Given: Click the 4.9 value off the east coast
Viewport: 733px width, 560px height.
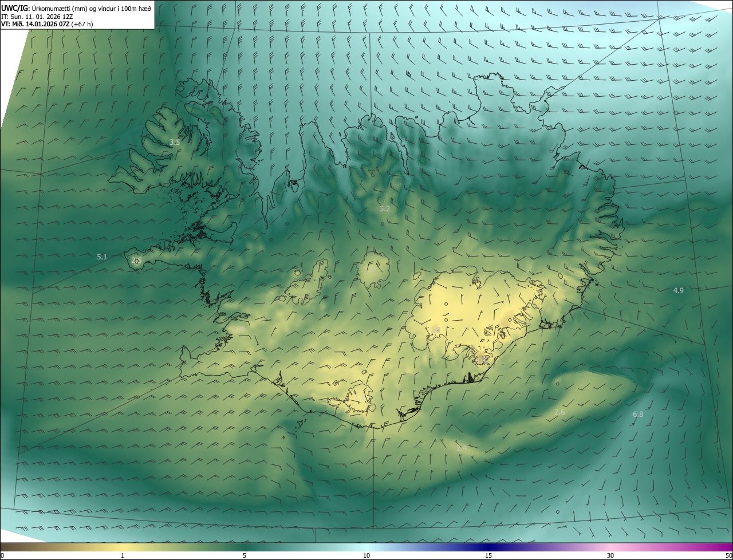Looking at the screenshot, I should [678, 291].
